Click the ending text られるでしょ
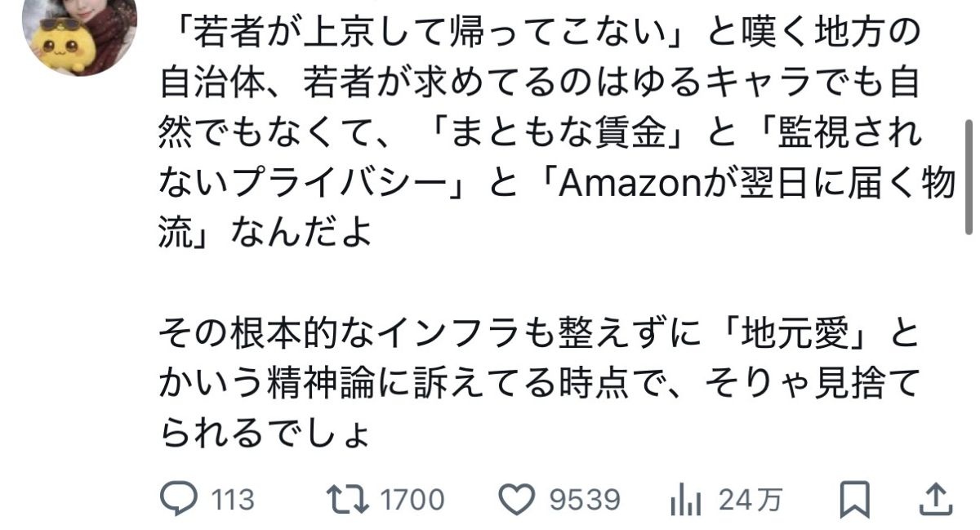This screenshot has height=530, width=980. 265,435
